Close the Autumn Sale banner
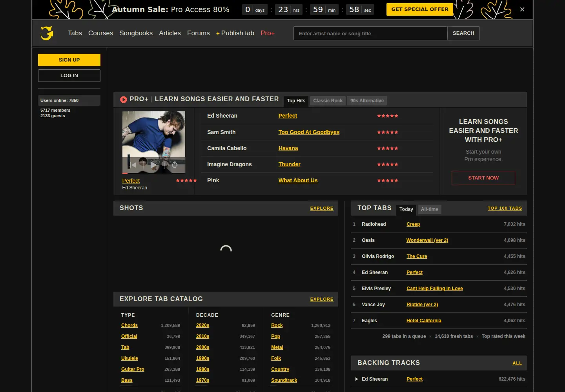The image size is (565, 392). [522, 9]
